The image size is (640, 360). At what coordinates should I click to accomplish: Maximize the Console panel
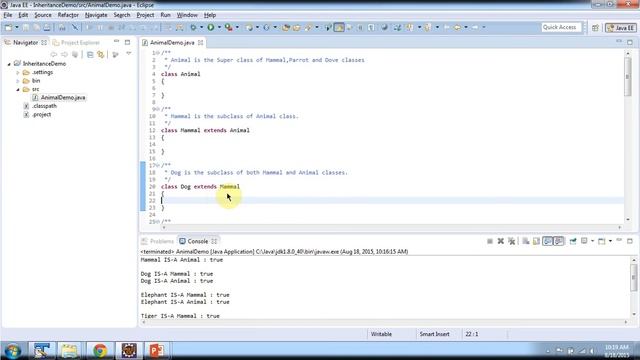pyautogui.click(x=630, y=241)
